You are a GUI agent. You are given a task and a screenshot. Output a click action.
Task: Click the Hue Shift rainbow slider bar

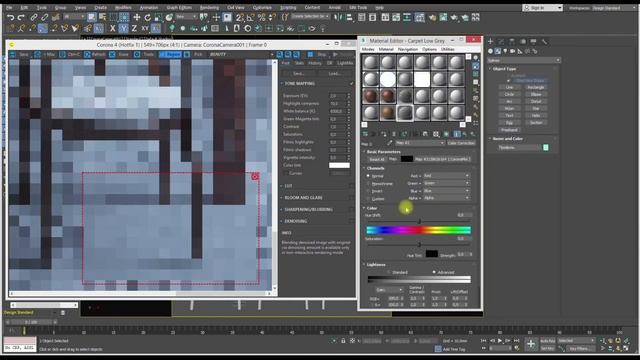(x=418, y=230)
